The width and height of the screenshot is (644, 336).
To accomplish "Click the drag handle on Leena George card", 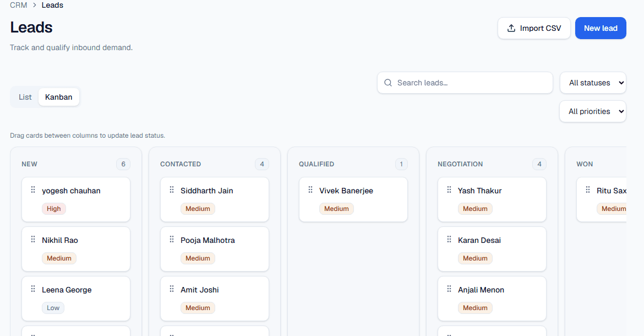I will click(x=33, y=289).
